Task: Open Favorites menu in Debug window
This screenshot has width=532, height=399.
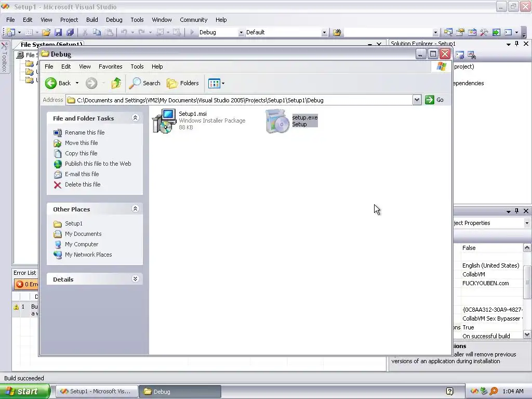Action: point(110,66)
